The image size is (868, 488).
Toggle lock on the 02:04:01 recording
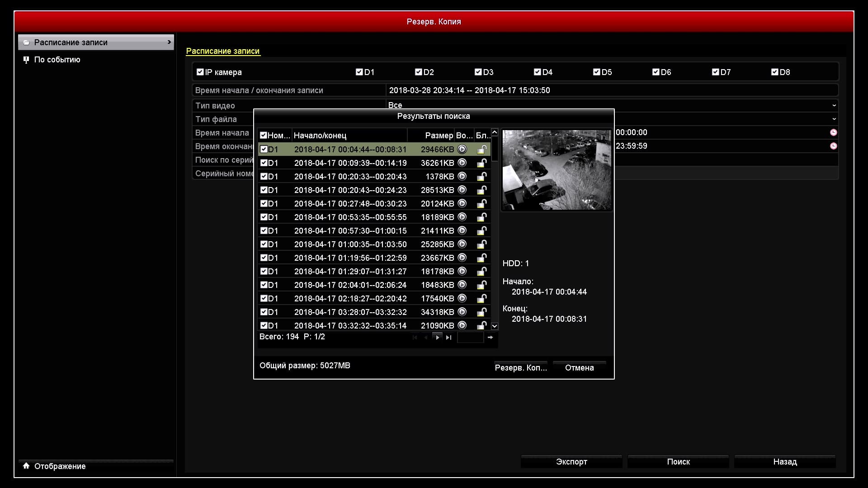482,285
